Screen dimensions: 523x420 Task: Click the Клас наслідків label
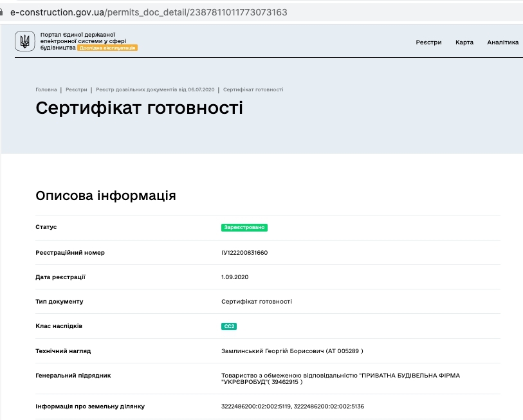[59, 326]
